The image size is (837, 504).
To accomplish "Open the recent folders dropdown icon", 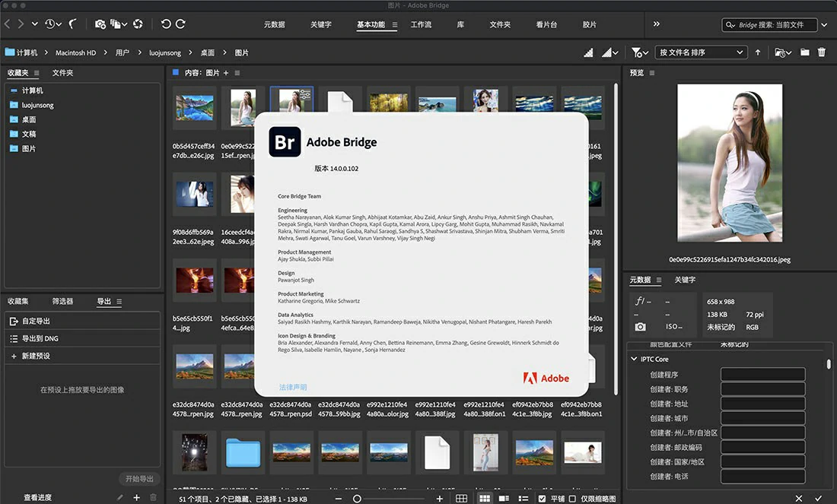I will coord(783,52).
